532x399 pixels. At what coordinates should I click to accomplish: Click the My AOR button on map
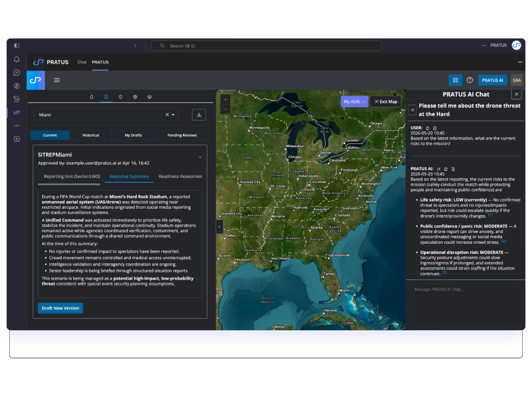355,102
